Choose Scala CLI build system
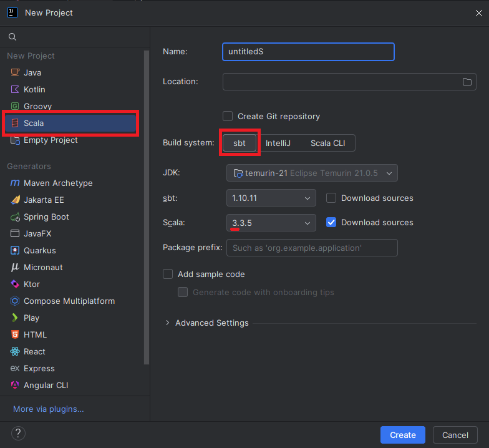489x448 pixels. click(x=327, y=143)
